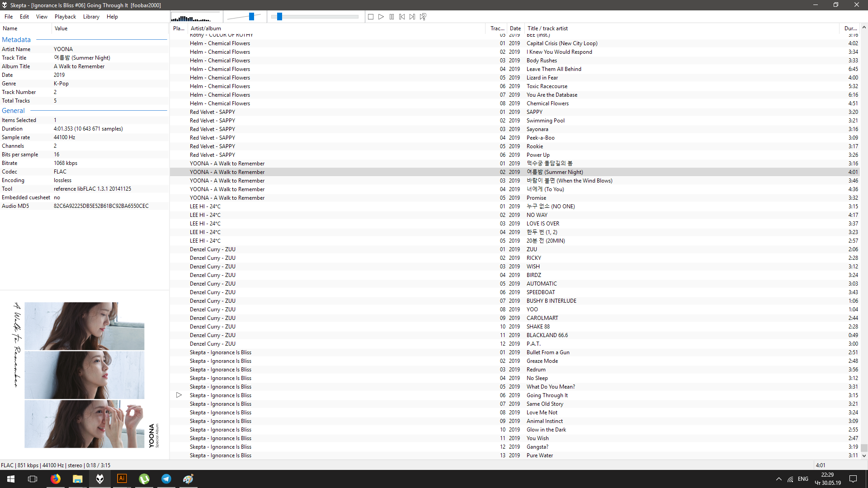The height and width of the screenshot is (488, 868).
Task: Sort playlist by the Date column header
Action: click(515, 28)
